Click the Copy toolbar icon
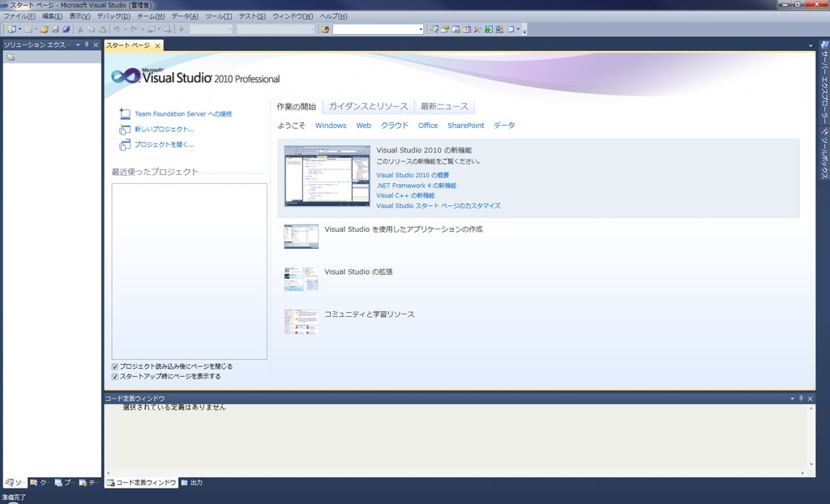 click(91, 29)
